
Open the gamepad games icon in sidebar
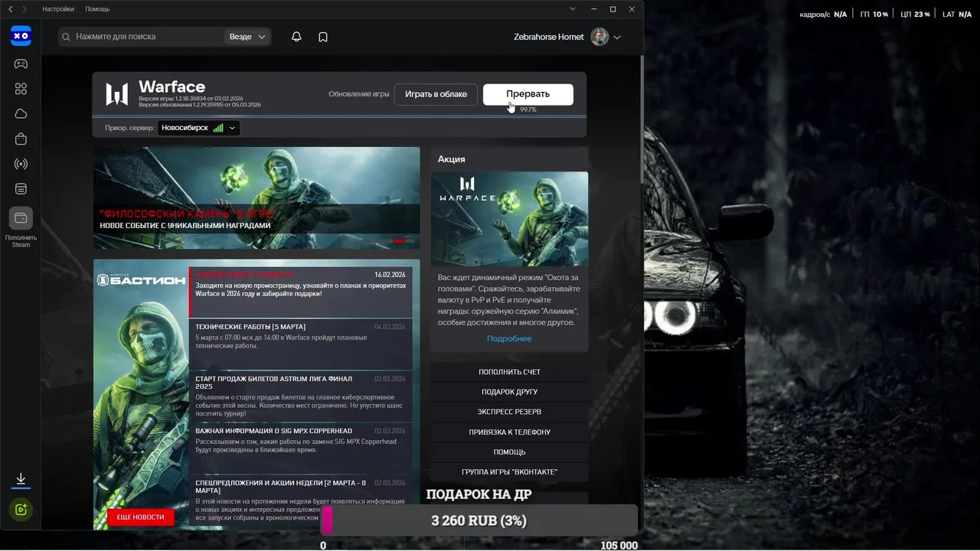pos(21,64)
